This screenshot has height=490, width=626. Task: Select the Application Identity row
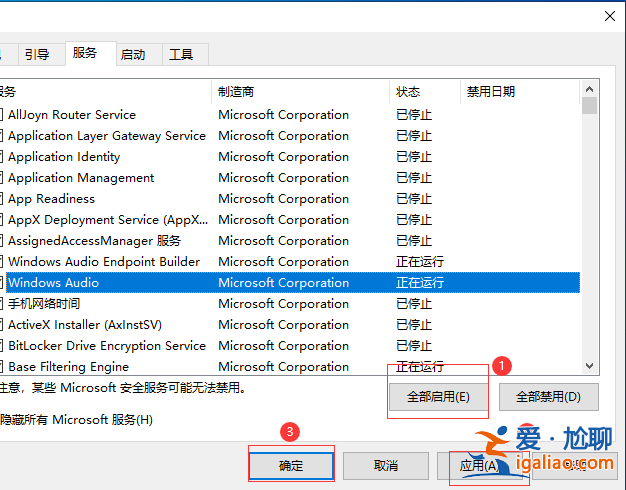point(290,157)
